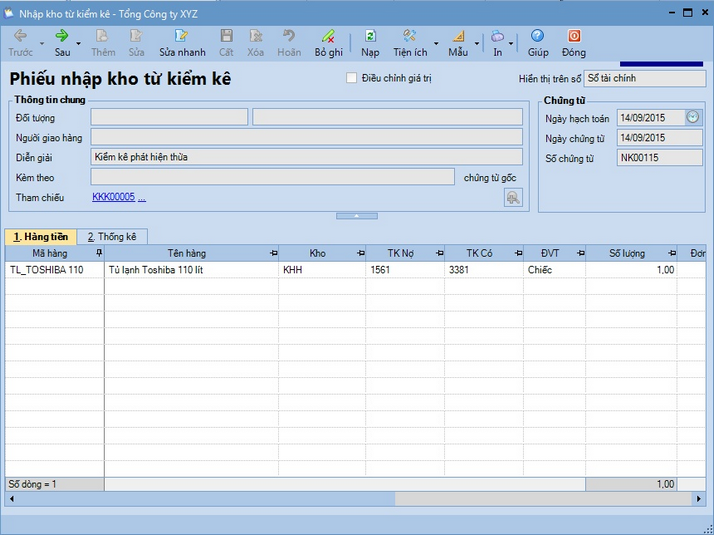The width and height of the screenshot is (714, 535).
Task: Open Mẫu template icon
Action: click(x=458, y=36)
